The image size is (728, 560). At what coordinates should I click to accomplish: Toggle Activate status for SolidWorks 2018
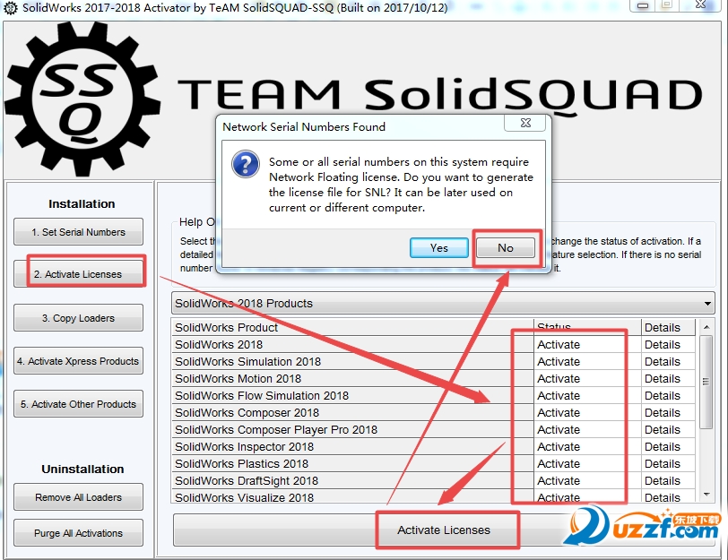tap(587, 345)
